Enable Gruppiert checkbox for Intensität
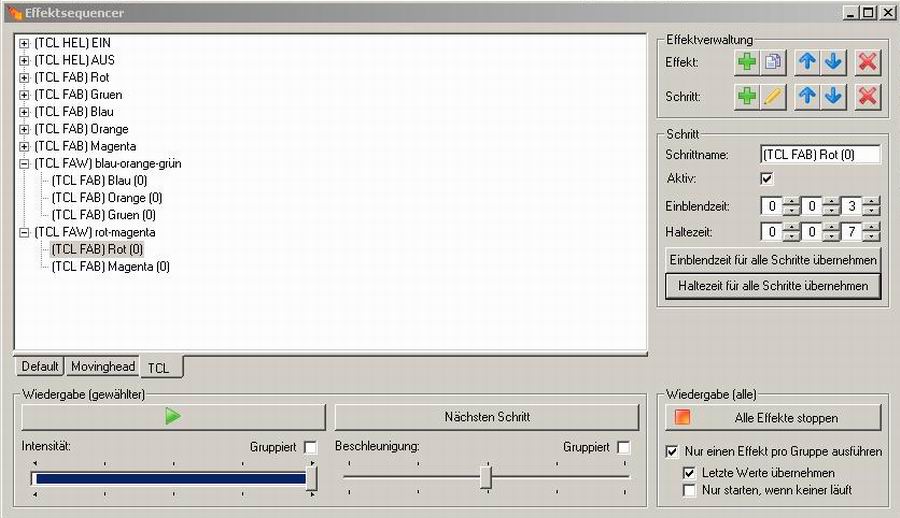The width and height of the screenshot is (900, 518). click(310, 447)
